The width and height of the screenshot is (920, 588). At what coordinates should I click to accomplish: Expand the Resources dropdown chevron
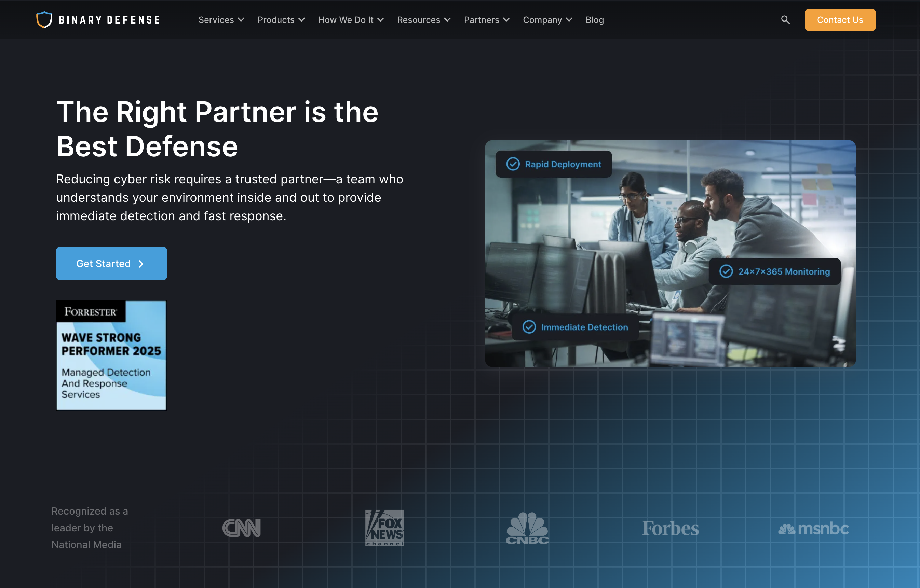point(447,20)
